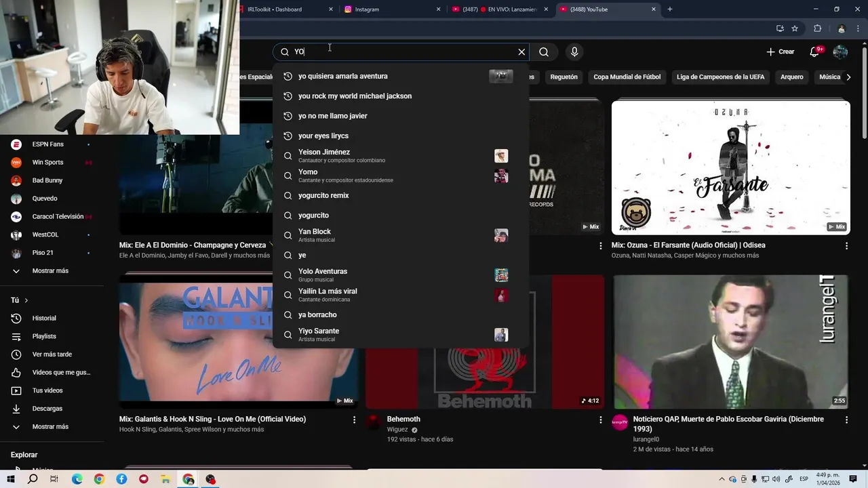Open options menu for Galantis mix
The image size is (868, 488).
click(x=354, y=420)
